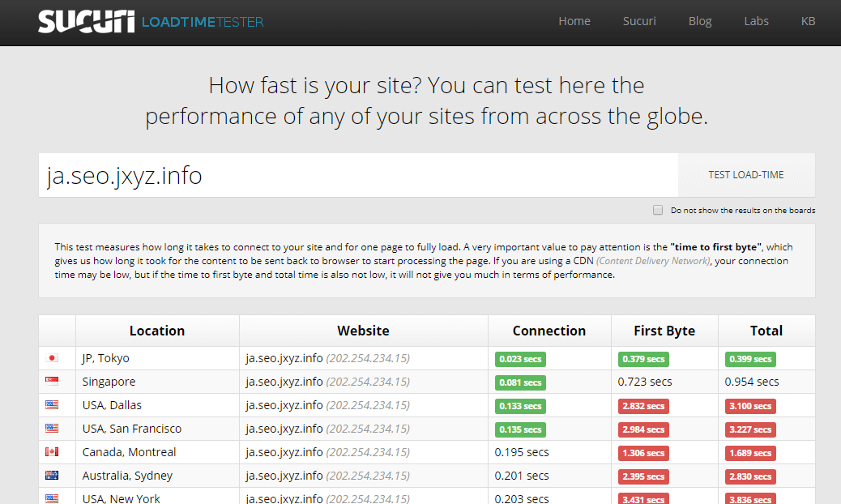Open the Home menu item

click(x=574, y=22)
